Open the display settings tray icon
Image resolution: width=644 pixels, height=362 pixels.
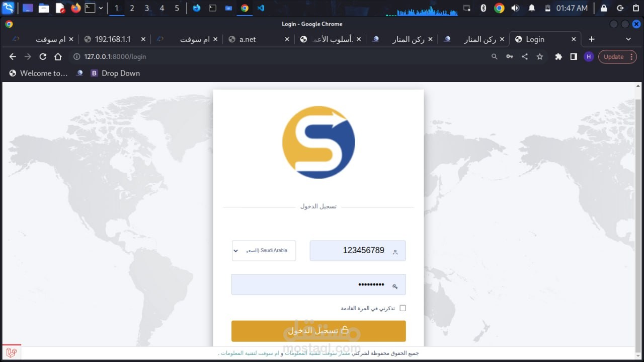pyautogui.click(x=467, y=8)
